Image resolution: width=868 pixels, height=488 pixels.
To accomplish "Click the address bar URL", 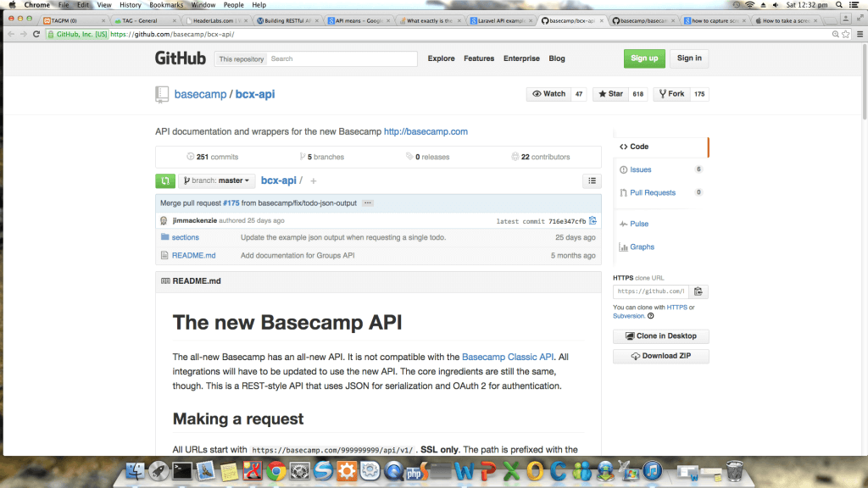I will point(171,34).
